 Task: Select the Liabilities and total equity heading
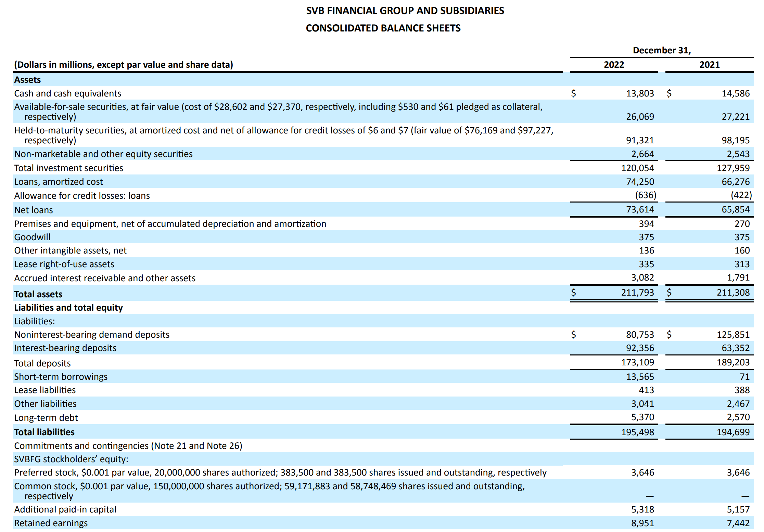tap(68, 308)
